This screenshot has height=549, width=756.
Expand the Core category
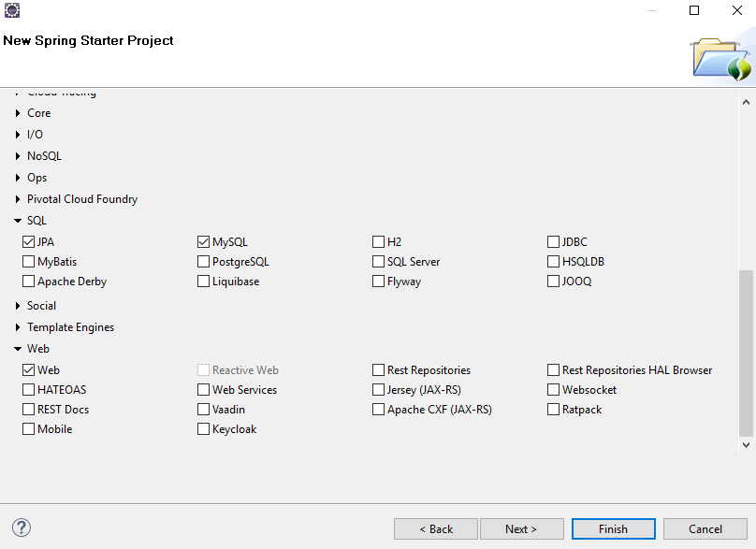(18, 113)
